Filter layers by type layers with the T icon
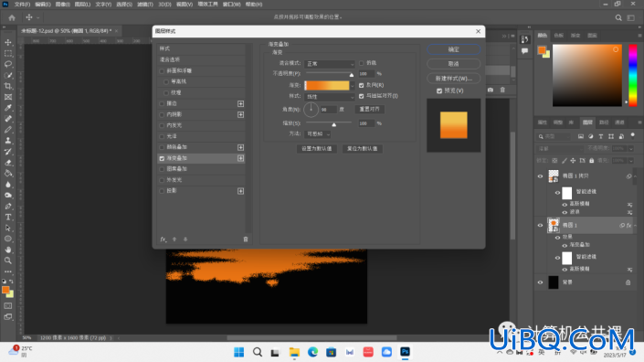Image resolution: width=644 pixels, height=362 pixels. point(601,136)
